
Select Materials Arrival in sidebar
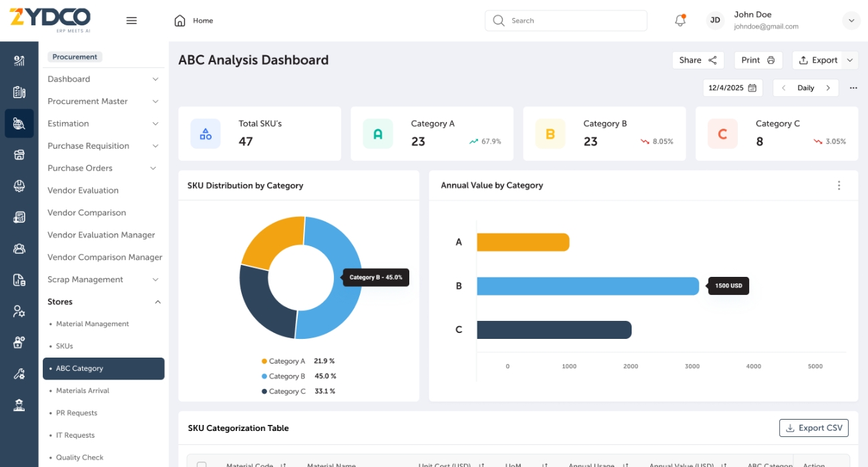[83, 391]
